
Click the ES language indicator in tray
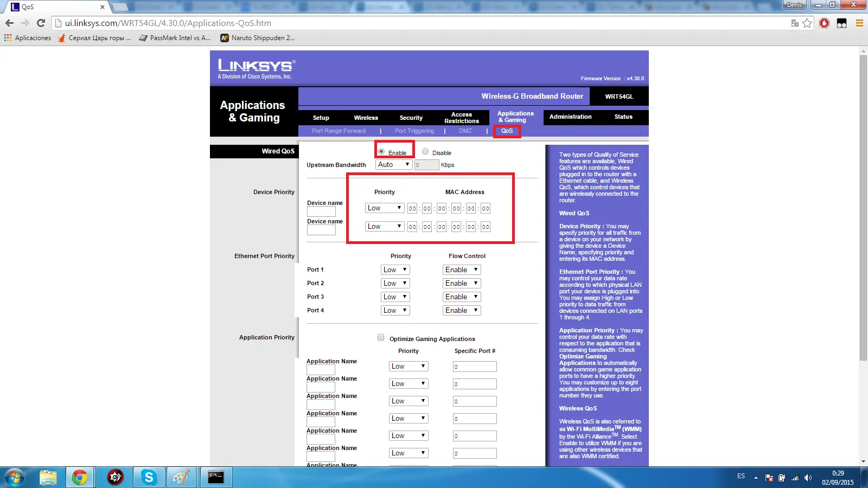click(741, 476)
